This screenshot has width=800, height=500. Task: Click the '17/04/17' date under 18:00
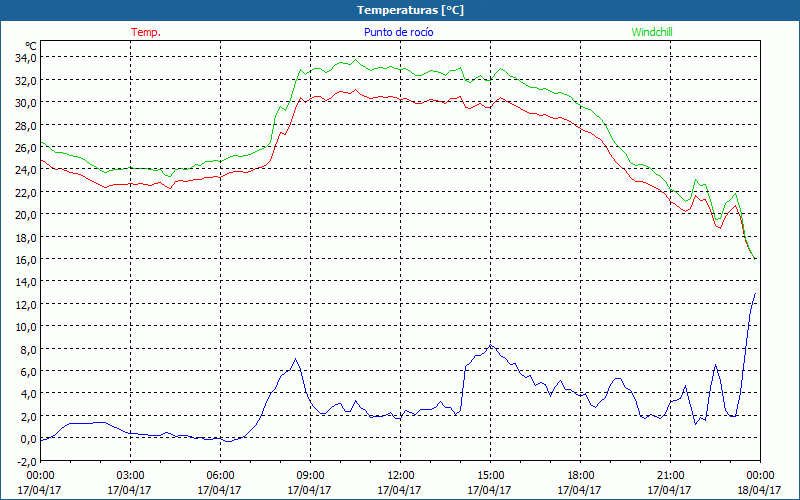tap(580, 490)
